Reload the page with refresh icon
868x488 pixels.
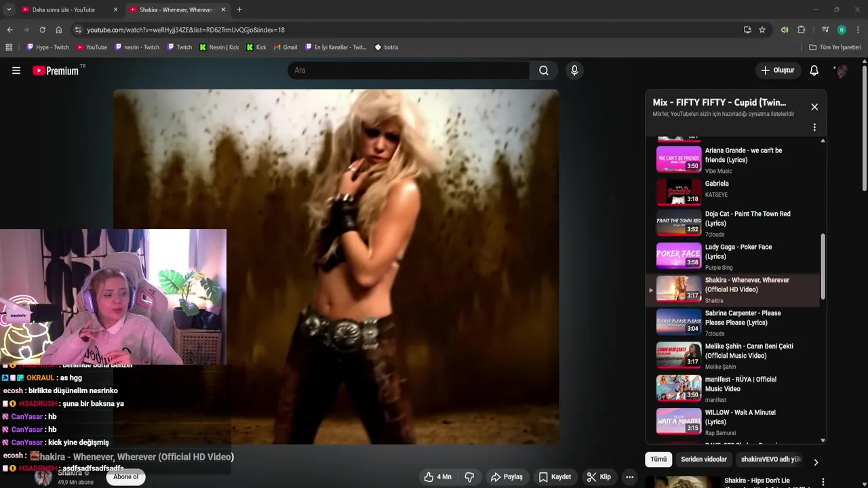click(x=42, y=30)
